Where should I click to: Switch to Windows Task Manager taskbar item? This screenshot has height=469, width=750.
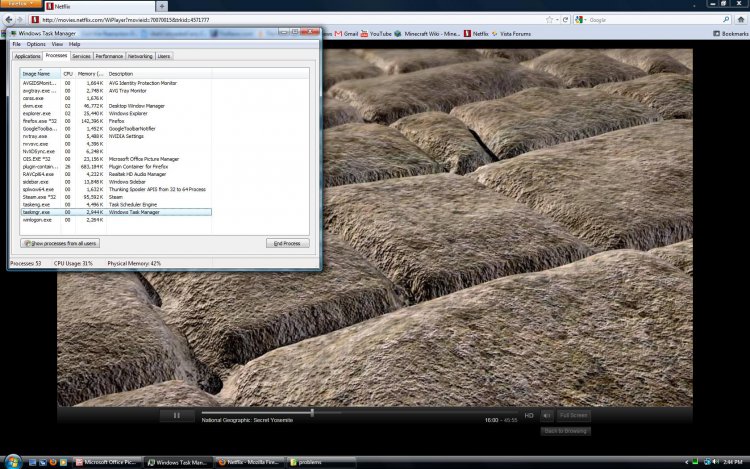pyautogui.click(x=178, y=462)
